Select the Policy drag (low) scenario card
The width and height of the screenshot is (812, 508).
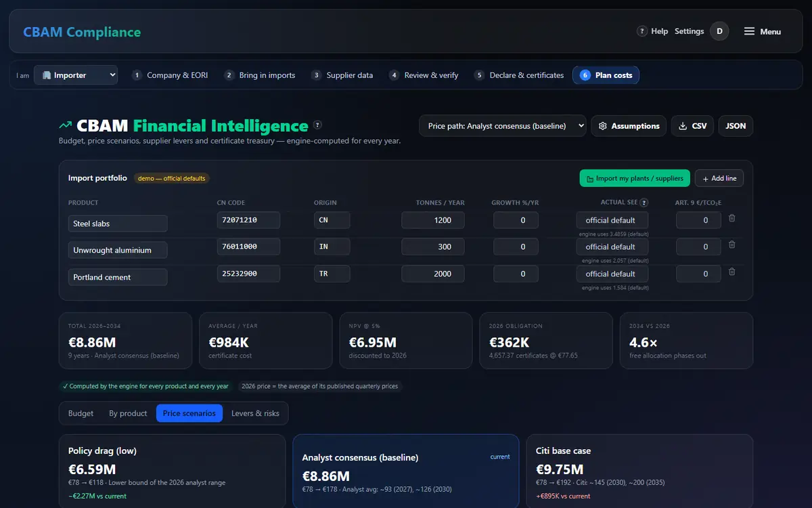(x=172, y=471)
